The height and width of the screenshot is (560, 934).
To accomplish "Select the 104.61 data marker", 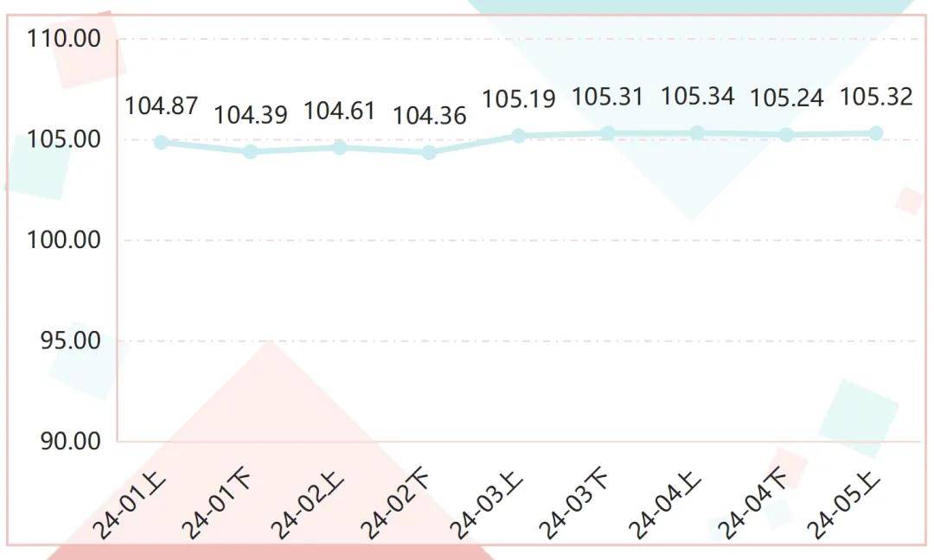I will click(340, 147).
